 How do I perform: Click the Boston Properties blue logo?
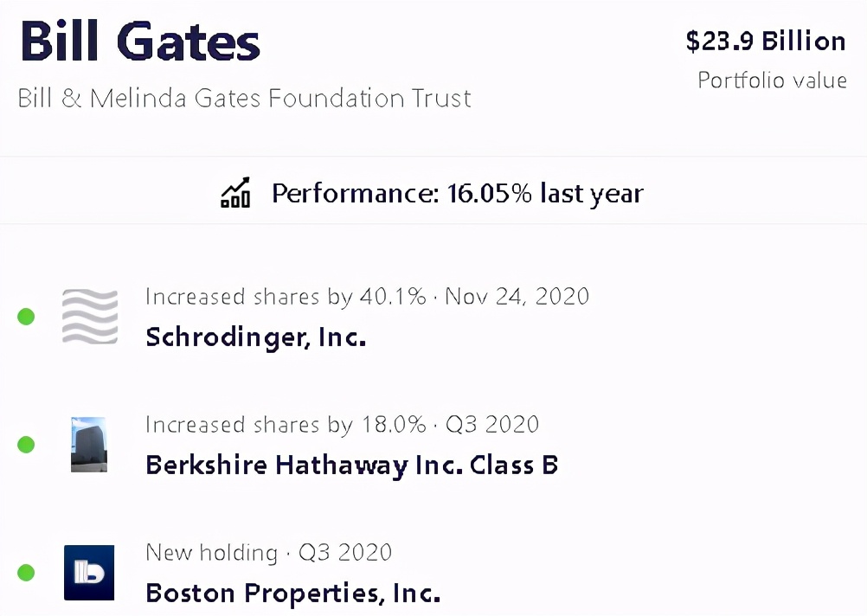pos(89,572)
